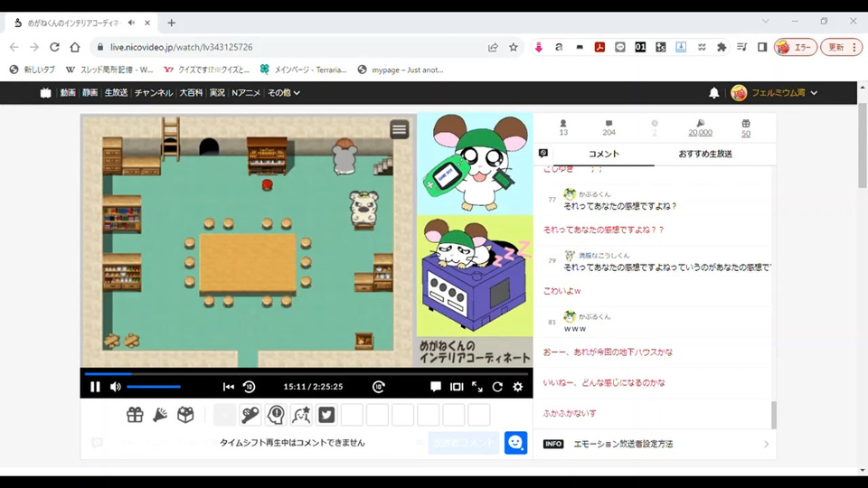Screen dimensions: 868x488
Task: Expand the その他 menu
Action: tap(284, 93)
